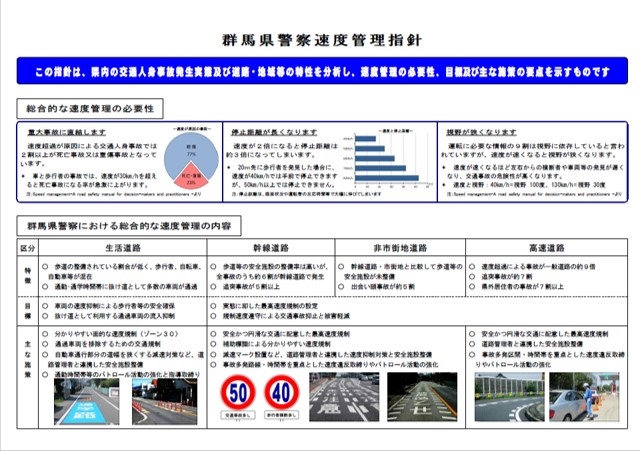Click the 50 speed limit sign image
This screenshot has width=640, height=451.
(238, 393)
